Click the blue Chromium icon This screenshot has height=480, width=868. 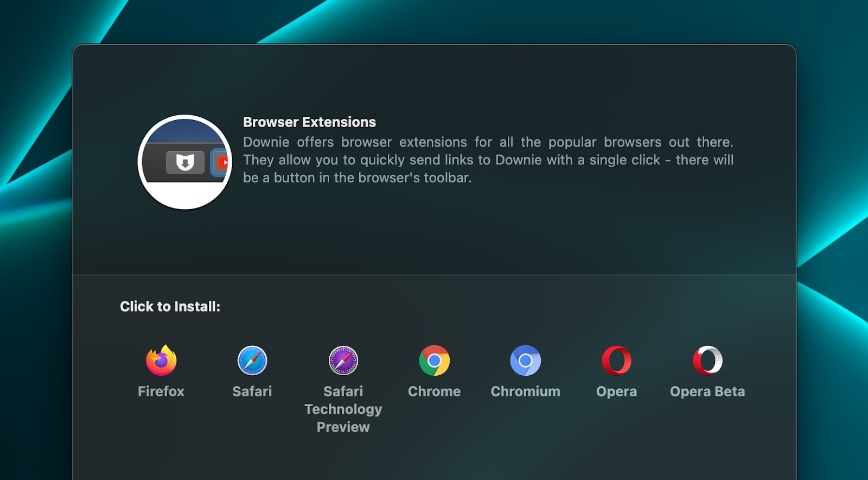tap(526, 361)
